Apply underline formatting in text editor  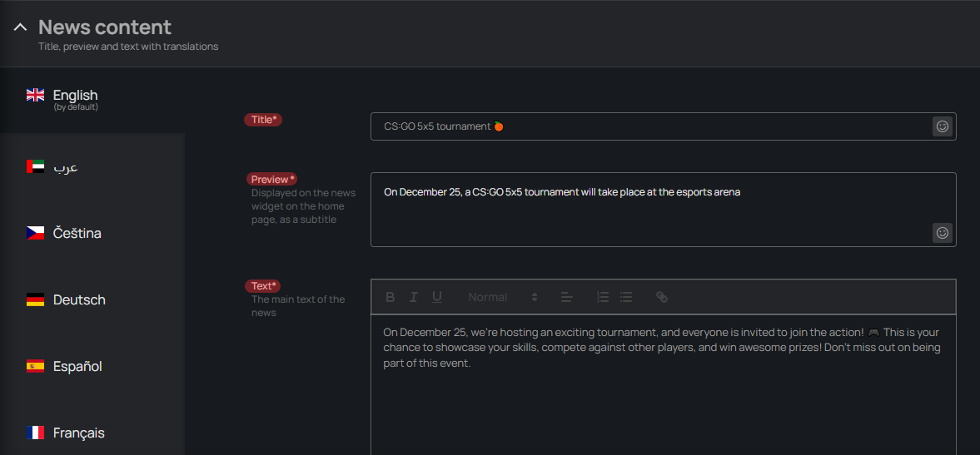pyautogui.click(x=436, y=297)
